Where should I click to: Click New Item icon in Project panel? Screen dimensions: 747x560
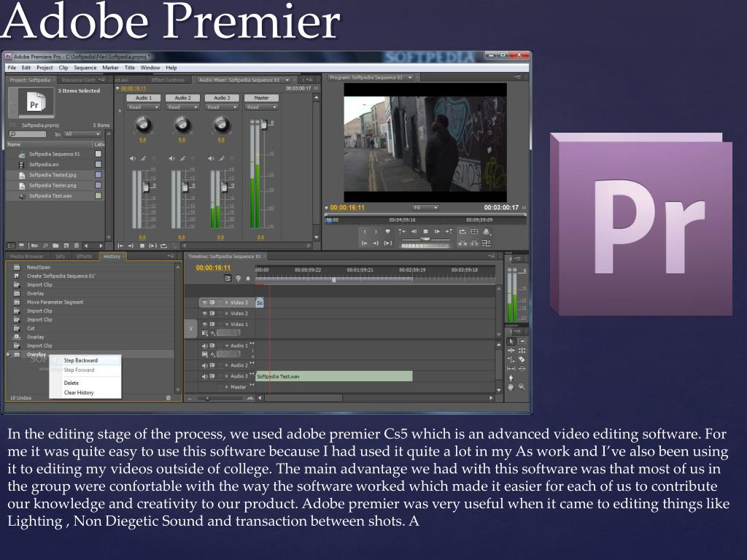66,246
